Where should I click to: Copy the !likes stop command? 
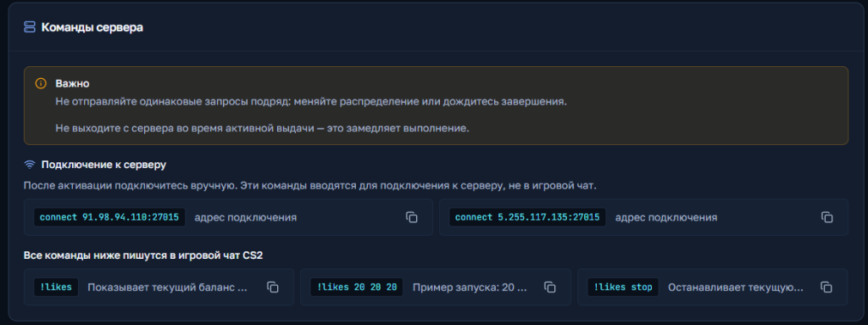[826, 288]
